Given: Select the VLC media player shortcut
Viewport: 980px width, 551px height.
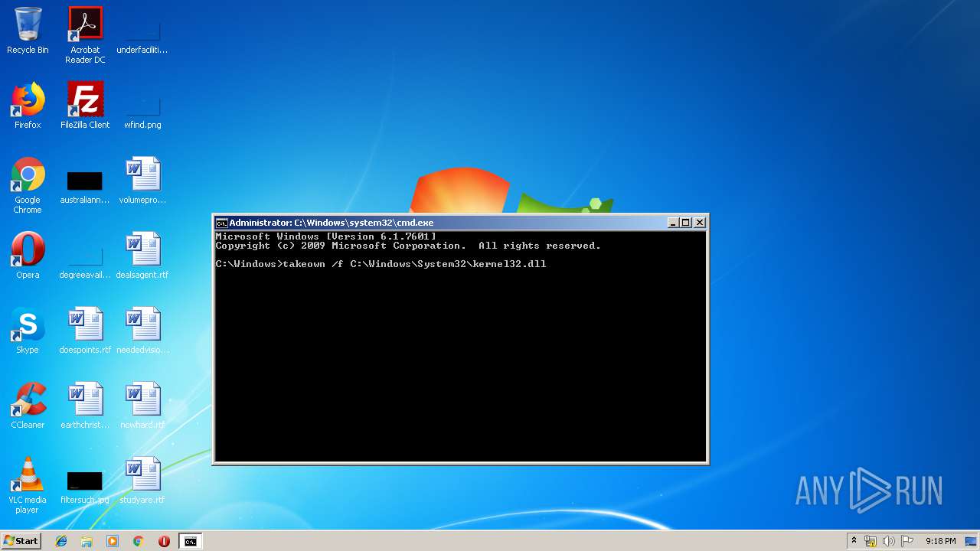Looking at the screenshot, I should (28, 485).
